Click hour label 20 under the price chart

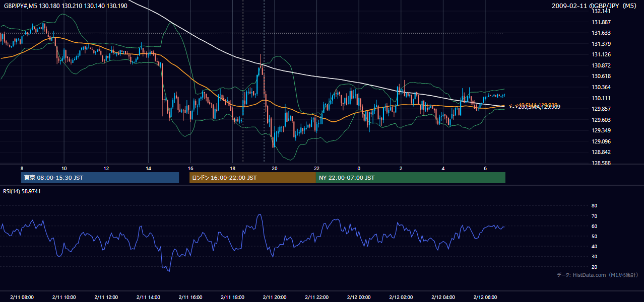[274, 168]
